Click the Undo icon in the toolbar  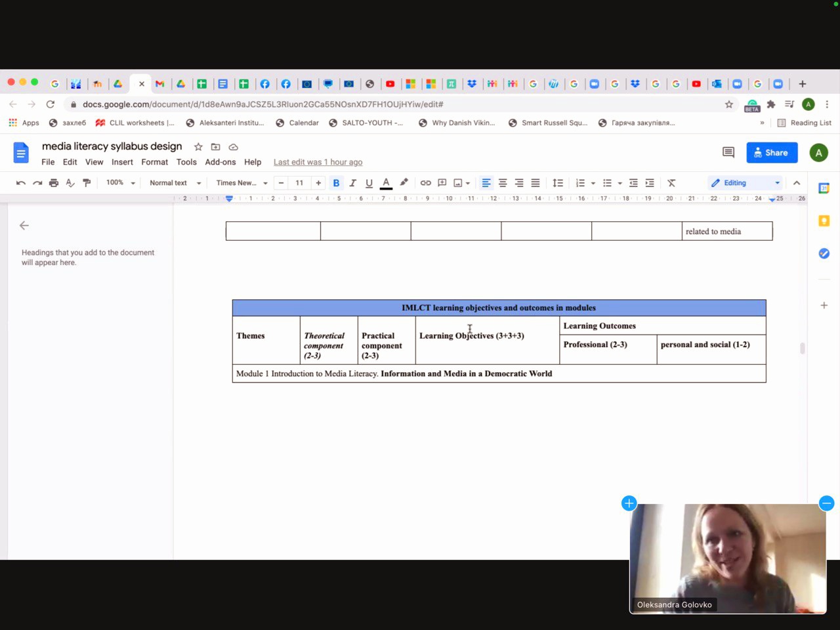pos(21,183)
